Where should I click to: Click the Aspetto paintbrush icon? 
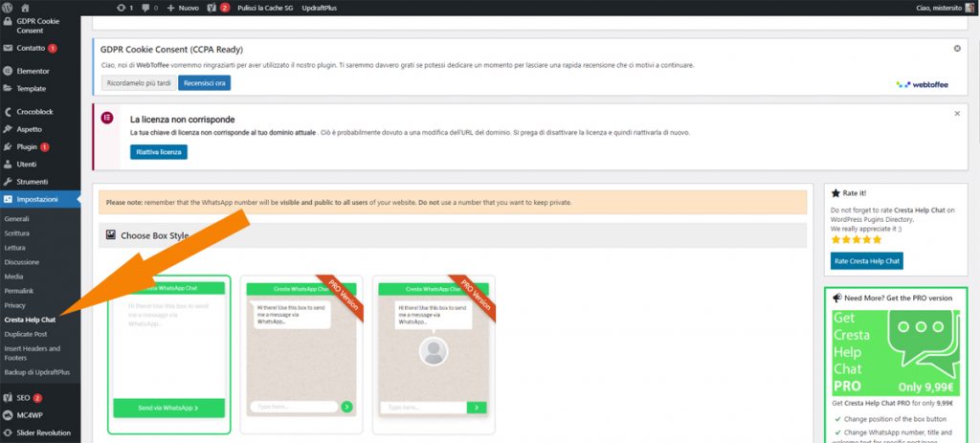(x=8, y=129)
